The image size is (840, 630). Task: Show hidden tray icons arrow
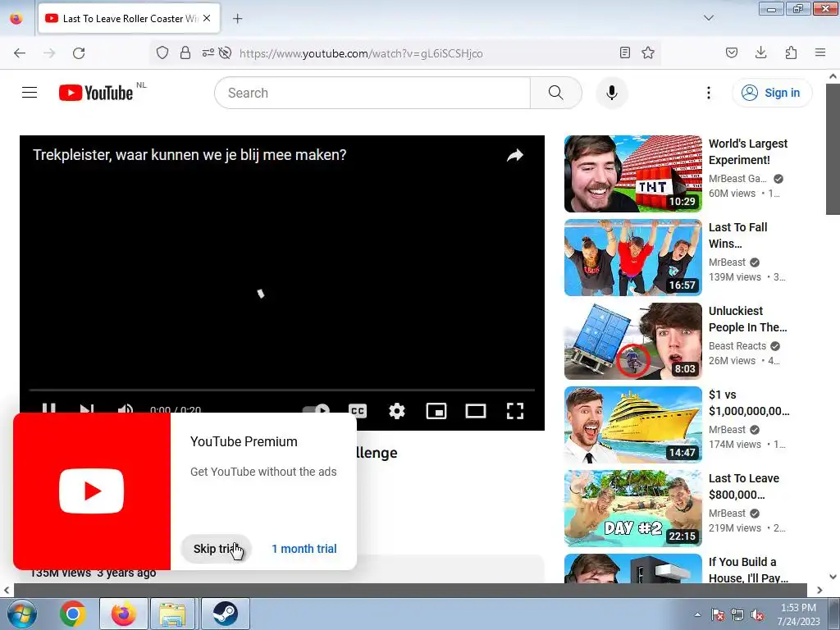[697, 614]
